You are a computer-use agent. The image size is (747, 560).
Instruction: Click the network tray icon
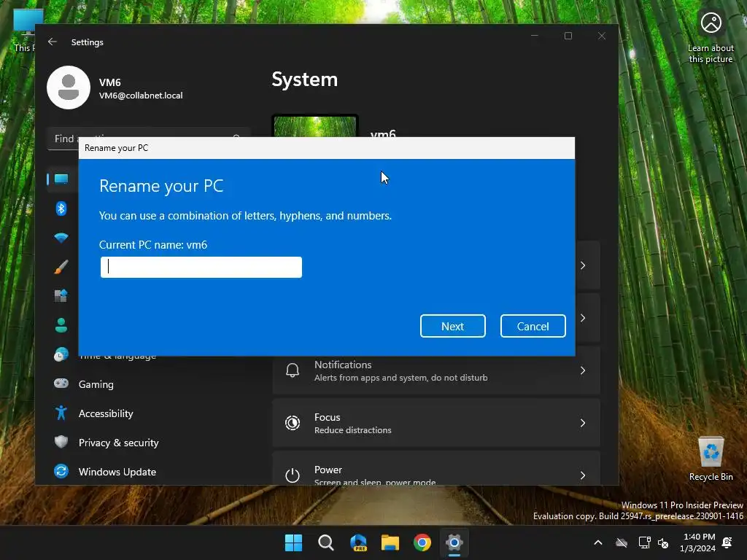click(644, 542)
